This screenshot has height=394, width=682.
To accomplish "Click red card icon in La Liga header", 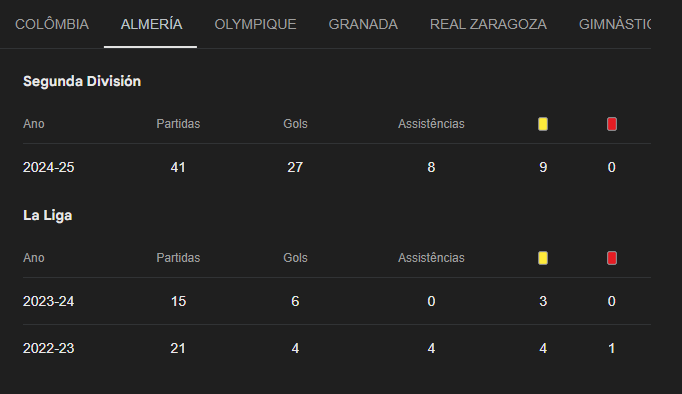I will [612, 258].
